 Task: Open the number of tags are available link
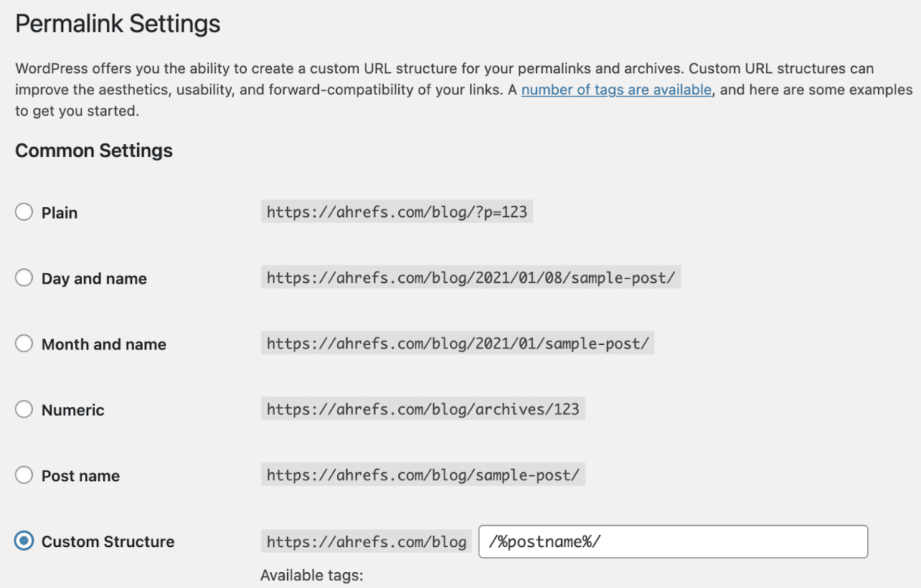tap(615, 89)
